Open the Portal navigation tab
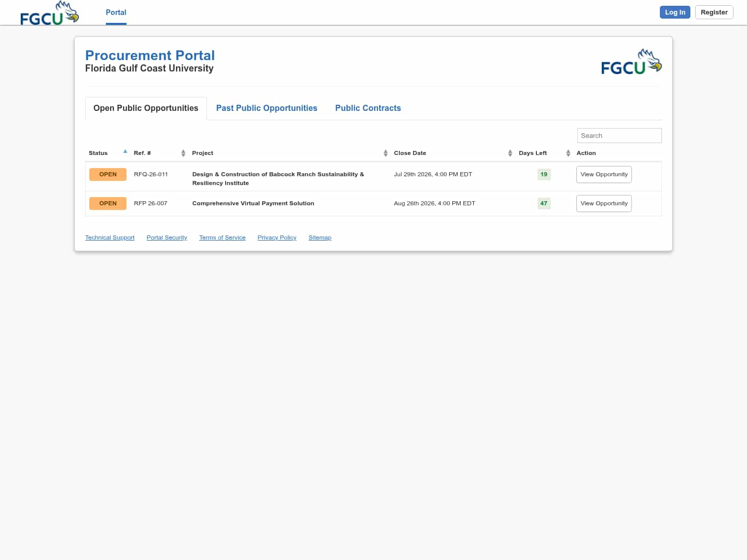The height and width of the screenshot is (560, 747). point(116,12)
